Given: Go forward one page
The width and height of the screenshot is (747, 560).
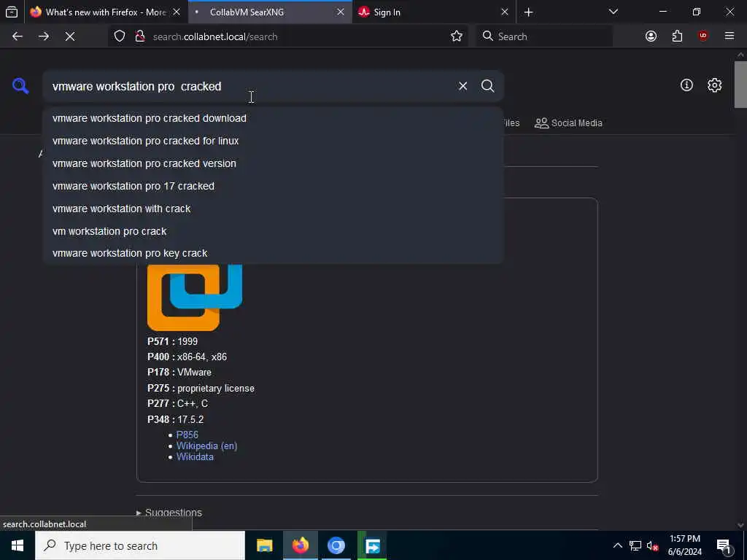Looking at the screenshot, I should tap(44, 36).
